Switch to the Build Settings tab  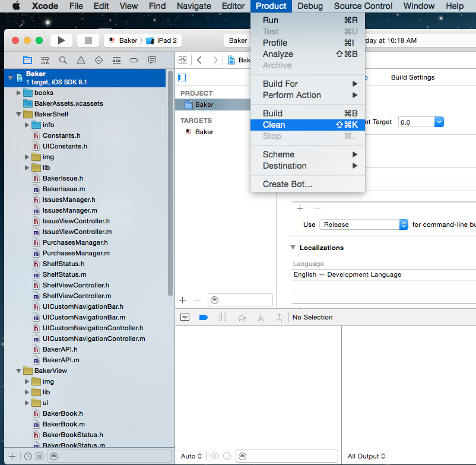point(412,77)
